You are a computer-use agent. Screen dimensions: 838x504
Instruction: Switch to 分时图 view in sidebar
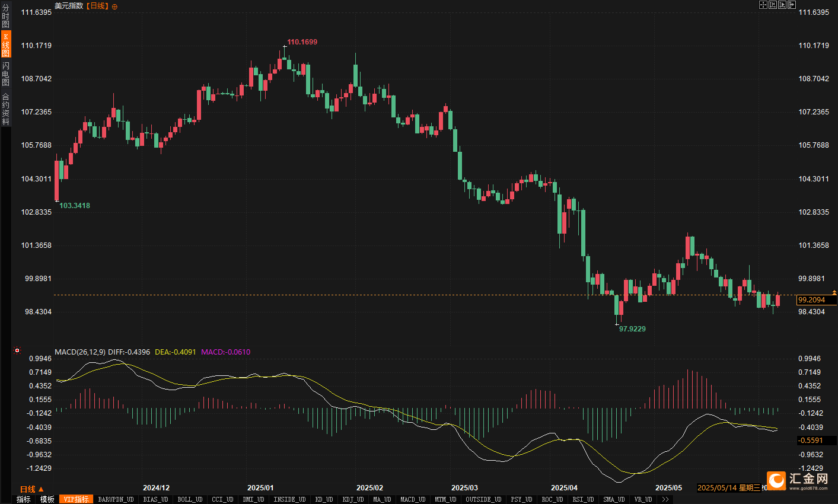click(5, 16)
